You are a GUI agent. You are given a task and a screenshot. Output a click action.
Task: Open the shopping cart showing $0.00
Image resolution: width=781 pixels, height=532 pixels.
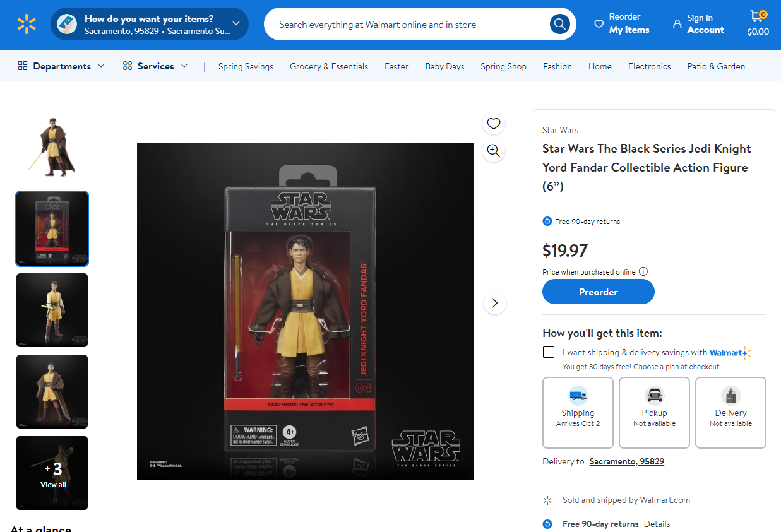point(758,23)
